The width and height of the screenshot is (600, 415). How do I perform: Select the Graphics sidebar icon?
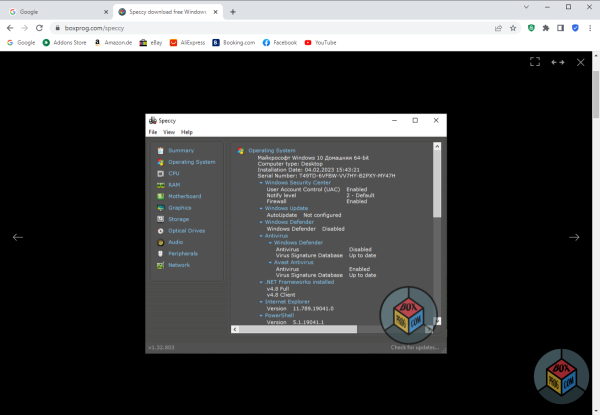click(x=160, y=208)
